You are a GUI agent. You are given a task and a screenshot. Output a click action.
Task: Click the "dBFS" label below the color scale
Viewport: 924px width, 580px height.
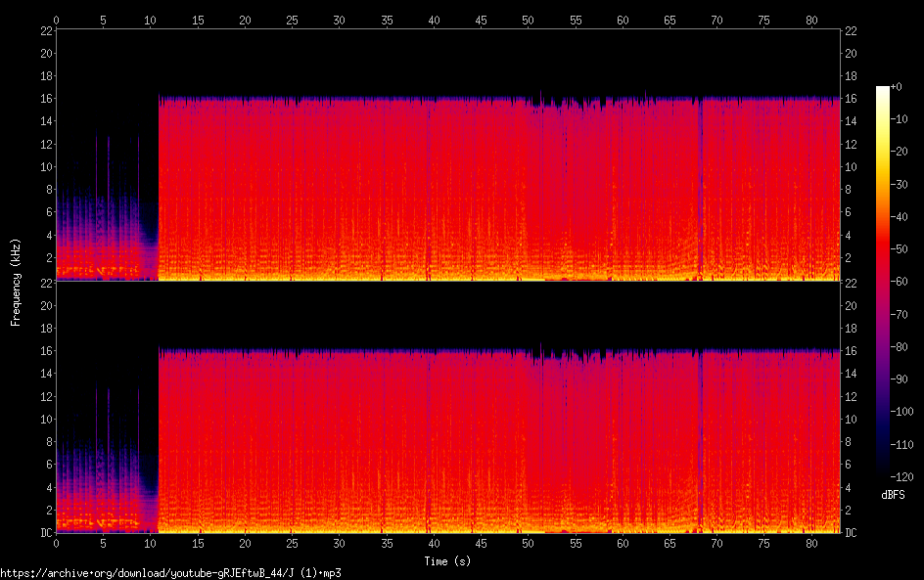click(893, 496)
